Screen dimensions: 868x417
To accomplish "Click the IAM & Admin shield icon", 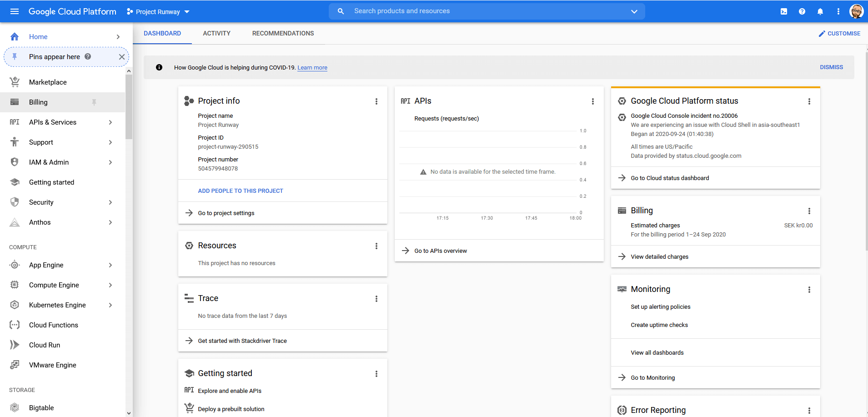I will coord(15,162).
